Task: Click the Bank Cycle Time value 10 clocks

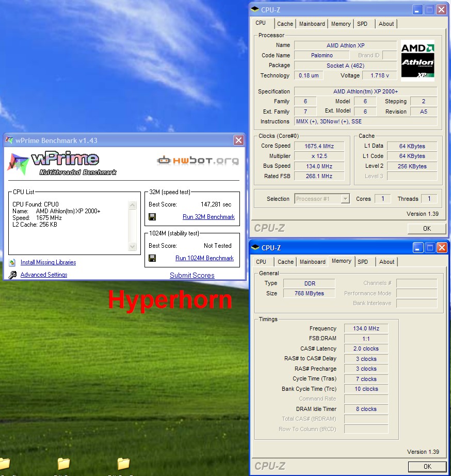Action: (366, 389)
